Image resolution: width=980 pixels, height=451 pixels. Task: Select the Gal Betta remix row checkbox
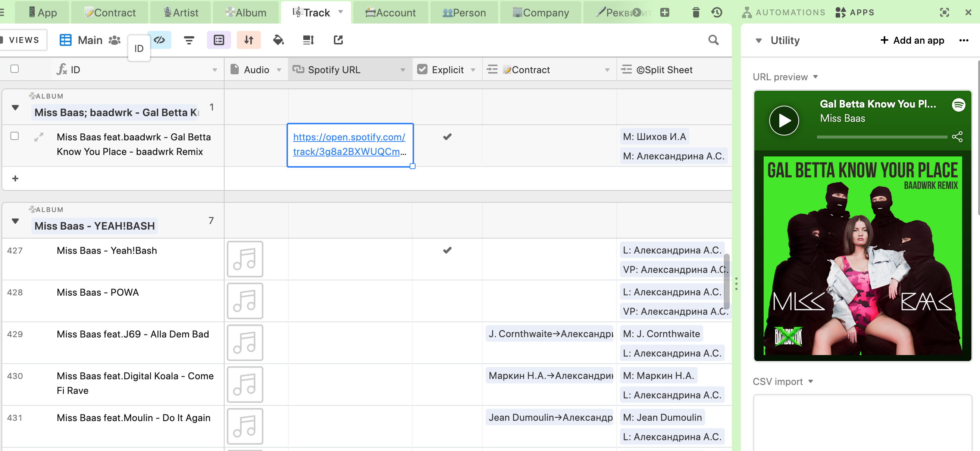tap(15, 136)
